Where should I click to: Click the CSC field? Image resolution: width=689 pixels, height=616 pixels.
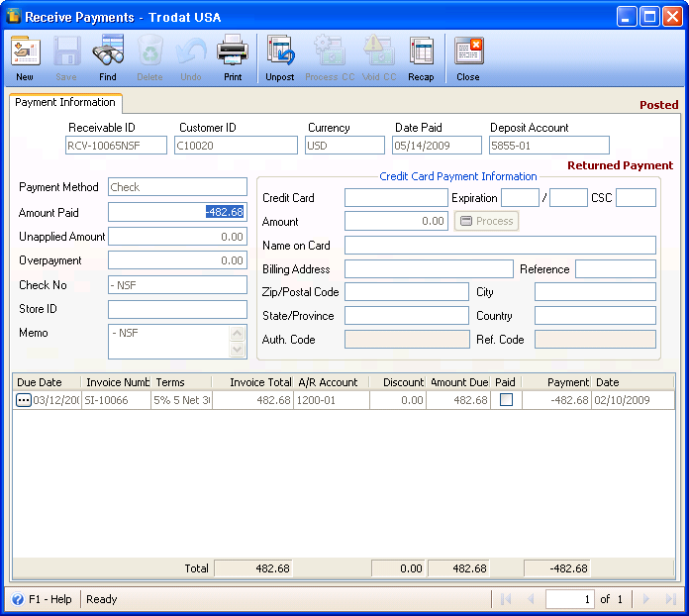pos(636,197)
